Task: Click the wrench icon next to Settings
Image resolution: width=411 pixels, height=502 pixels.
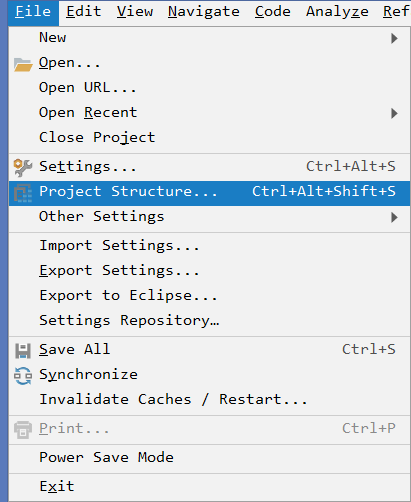Action: (23, 167)
